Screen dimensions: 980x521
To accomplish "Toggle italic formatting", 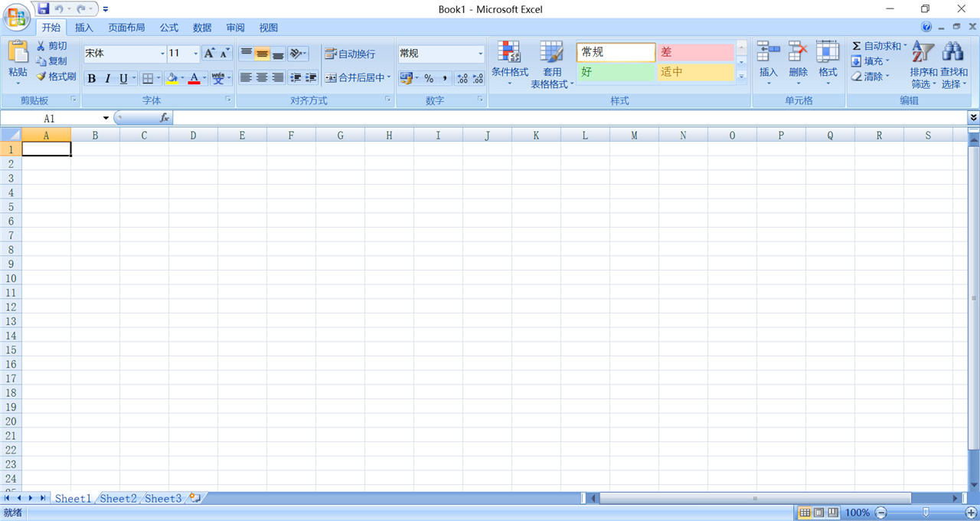I will pos(107,78).
